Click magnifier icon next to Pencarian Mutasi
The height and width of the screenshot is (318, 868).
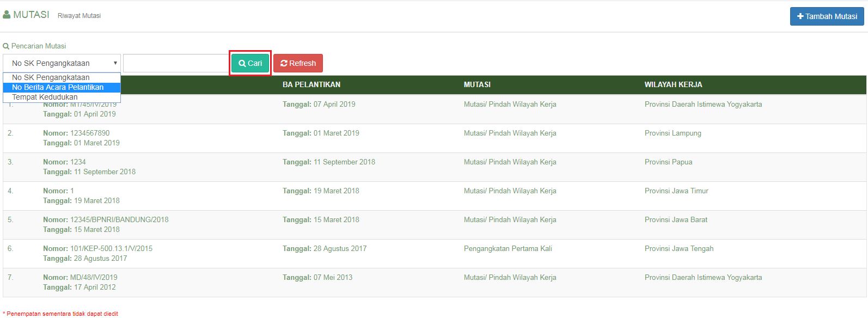pyautogui.click(x=6, y=46)
